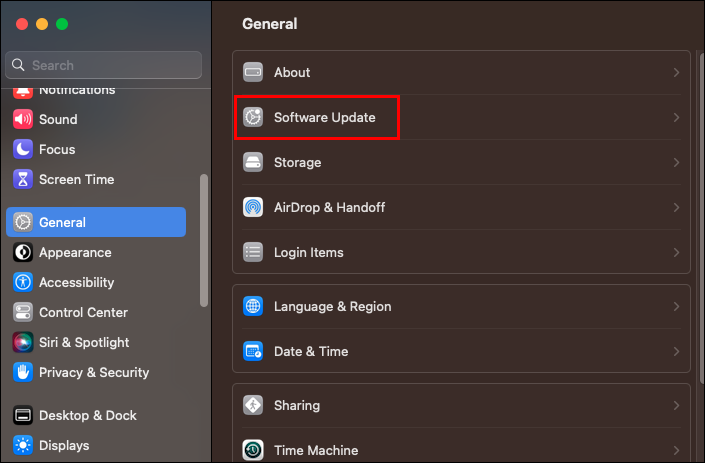
Task: Click the sidebar vertical scrollbar
Action: click(204, 240)
